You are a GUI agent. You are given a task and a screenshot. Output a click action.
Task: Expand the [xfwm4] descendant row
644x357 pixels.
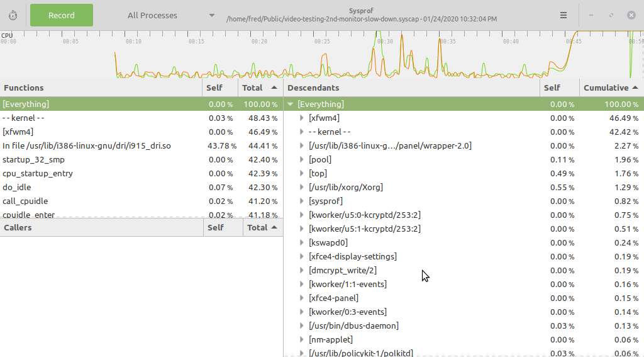(301, 118)
